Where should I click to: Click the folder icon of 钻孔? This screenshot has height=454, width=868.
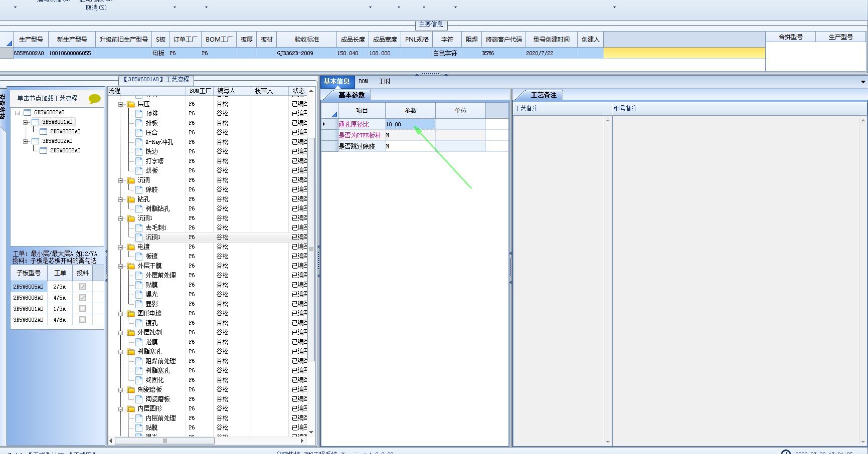click(x=131, y=199)
